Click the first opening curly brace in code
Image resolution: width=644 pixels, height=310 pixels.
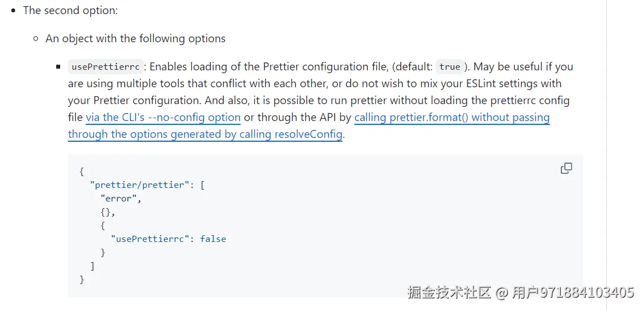click(x=82, y=171)
